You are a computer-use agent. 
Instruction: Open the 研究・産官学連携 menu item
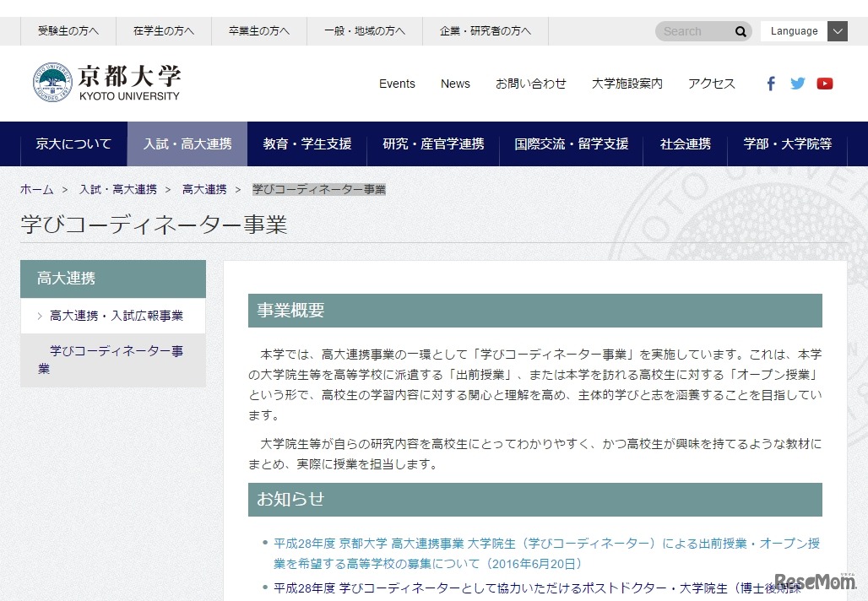(x=437, y=143)
